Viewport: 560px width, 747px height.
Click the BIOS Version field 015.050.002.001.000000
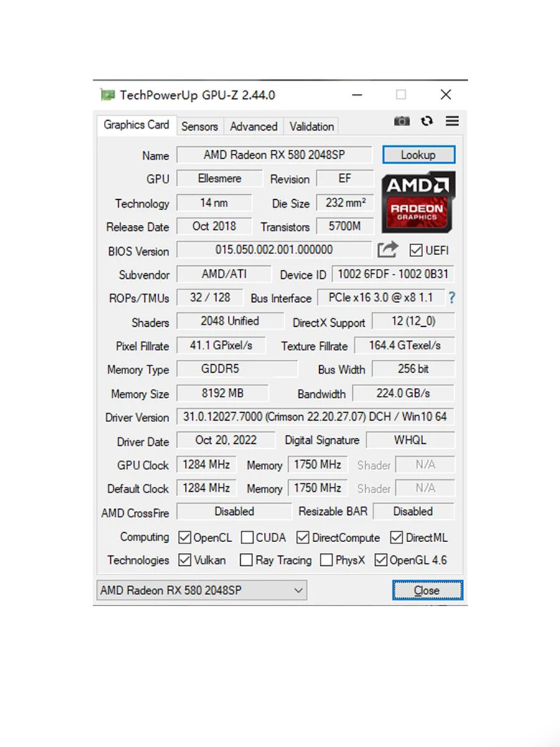coord(274,250)
